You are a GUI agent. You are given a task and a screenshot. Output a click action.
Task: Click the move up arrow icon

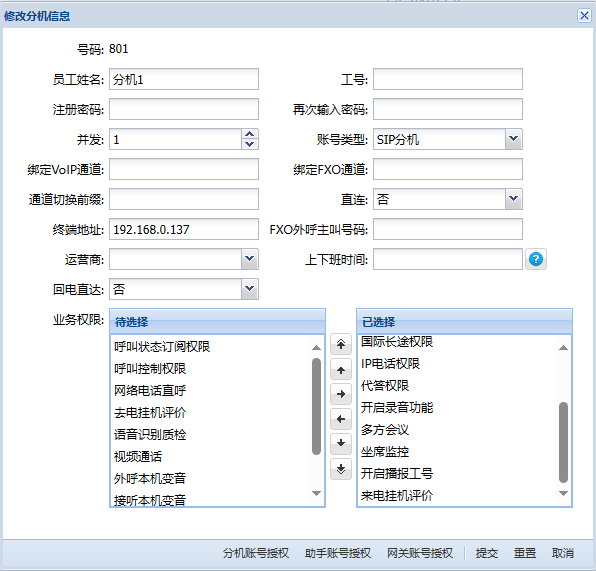(341, 370)
